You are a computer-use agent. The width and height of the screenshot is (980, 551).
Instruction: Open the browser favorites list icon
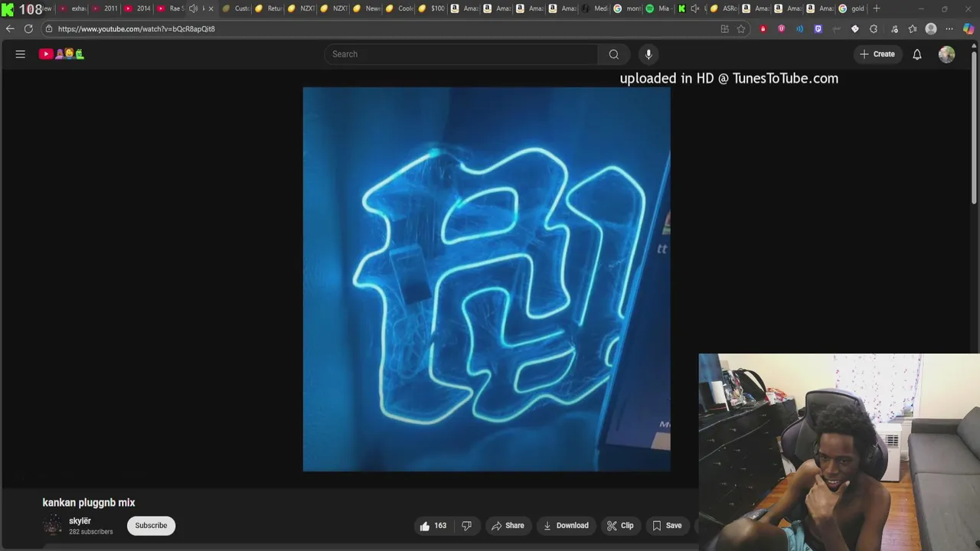913,29
